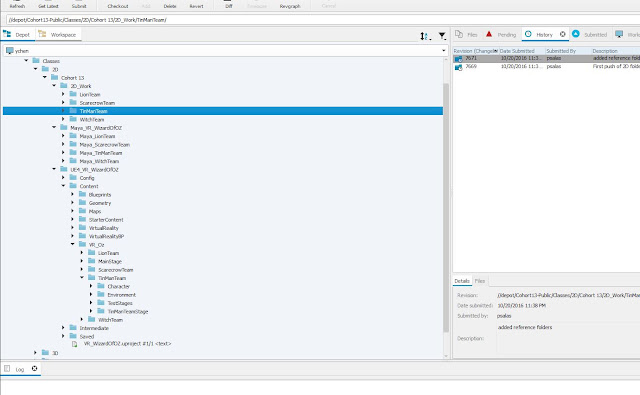Click the tree panel vertical scrollbar

tap(446, 208)
